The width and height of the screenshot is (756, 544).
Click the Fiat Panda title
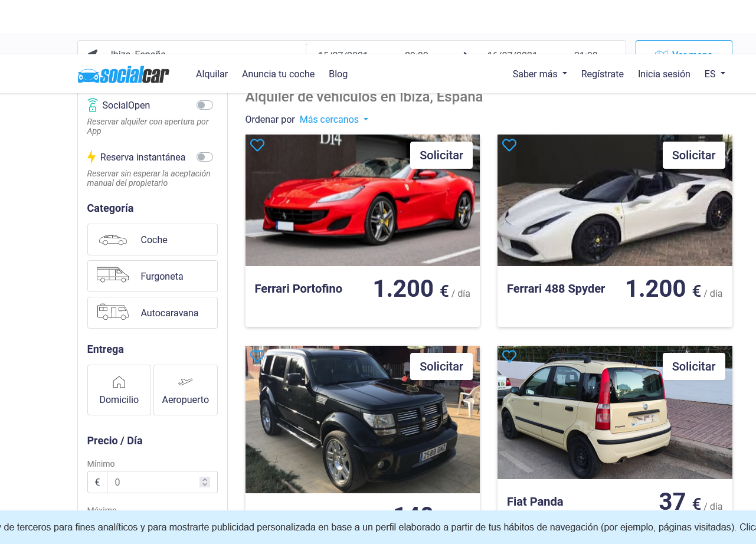coord(535,502)
